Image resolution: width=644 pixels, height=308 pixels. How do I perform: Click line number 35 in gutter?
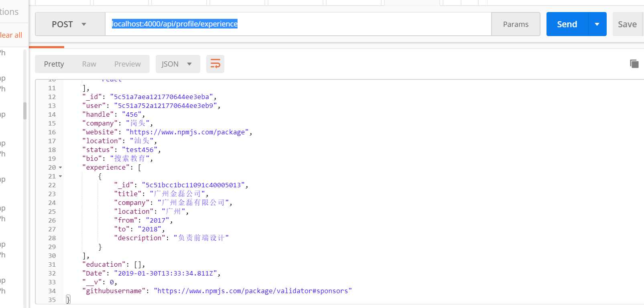coord(52,300)
